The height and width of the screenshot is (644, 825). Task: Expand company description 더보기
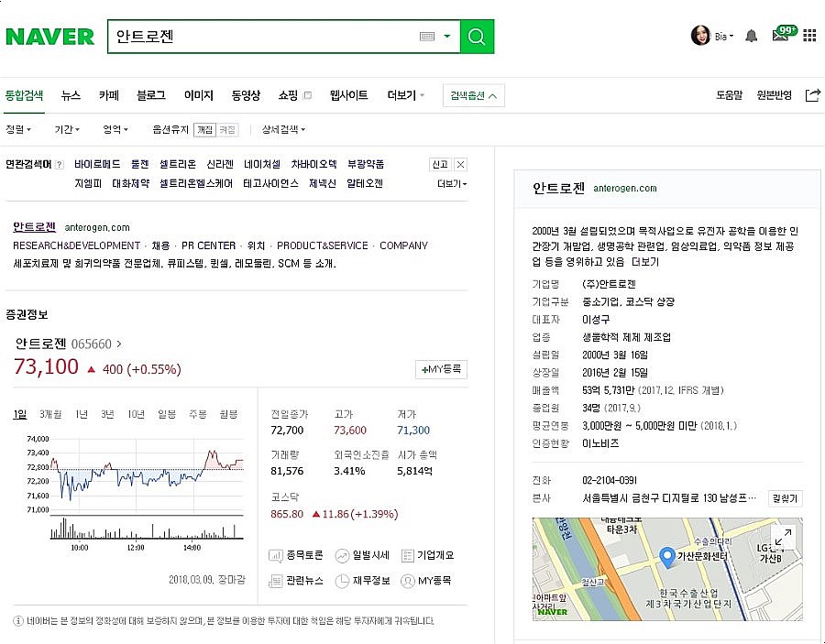(x=645, y=262)
